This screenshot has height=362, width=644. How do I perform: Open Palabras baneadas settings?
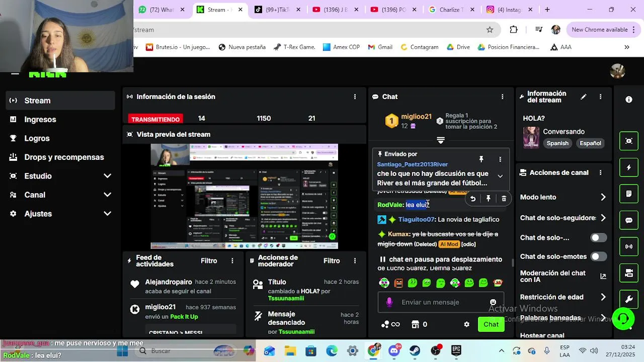click(x=563, y=318)
